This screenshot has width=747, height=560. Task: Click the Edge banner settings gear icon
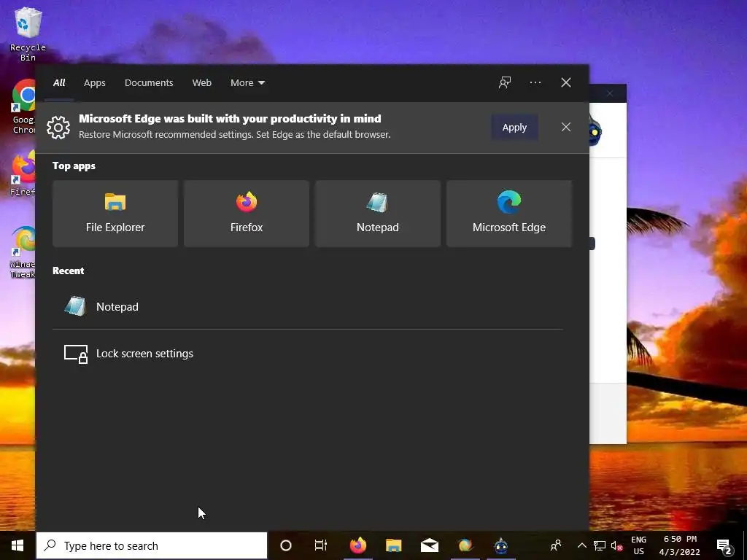[58, 127]
